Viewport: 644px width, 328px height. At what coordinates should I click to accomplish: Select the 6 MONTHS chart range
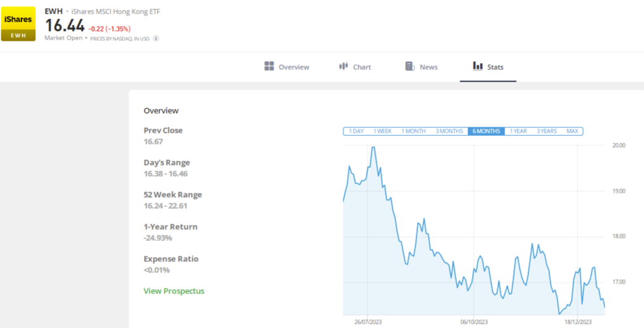(487, 131)
